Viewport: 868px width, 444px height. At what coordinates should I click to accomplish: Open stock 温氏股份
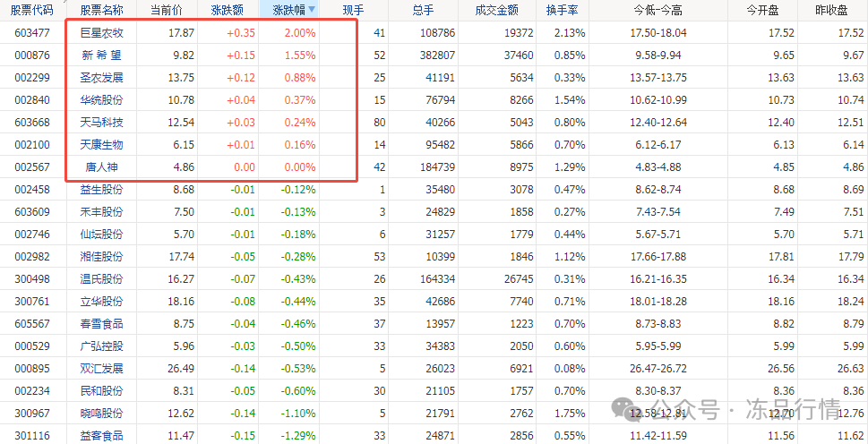[101, 279]
